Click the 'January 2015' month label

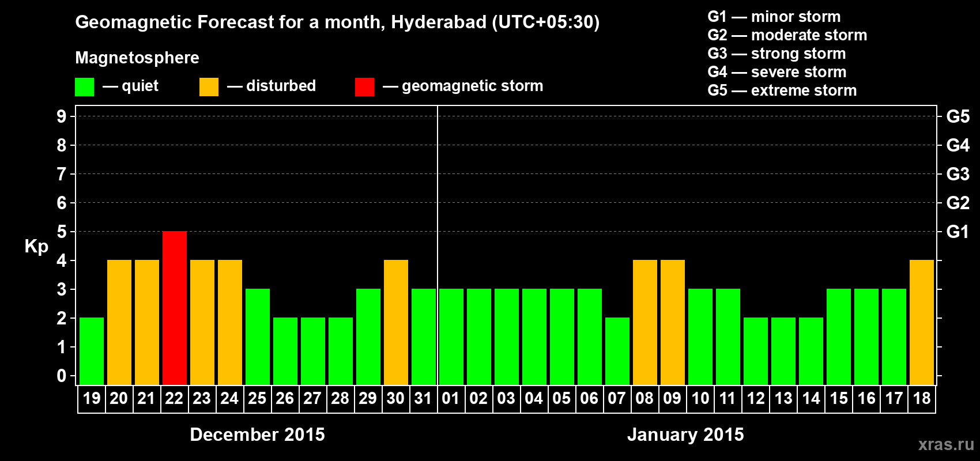[x=685, y=434]
